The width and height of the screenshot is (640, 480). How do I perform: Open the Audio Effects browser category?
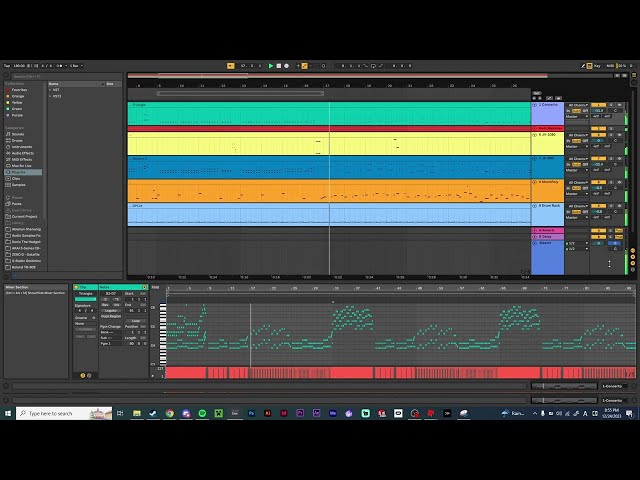(23, 153)
